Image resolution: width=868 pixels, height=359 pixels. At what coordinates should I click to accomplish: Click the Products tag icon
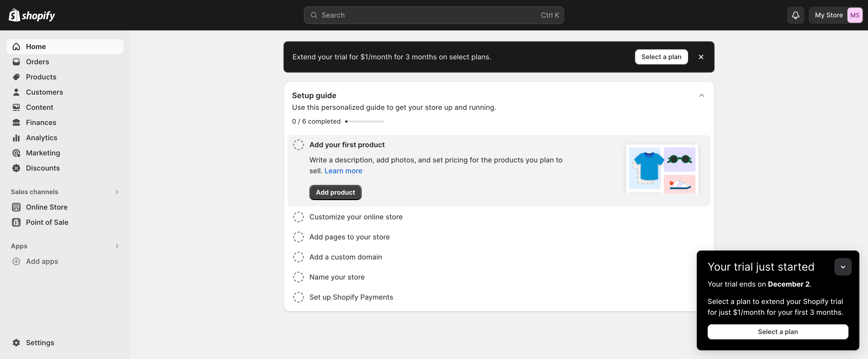click(x=17, y=76)
